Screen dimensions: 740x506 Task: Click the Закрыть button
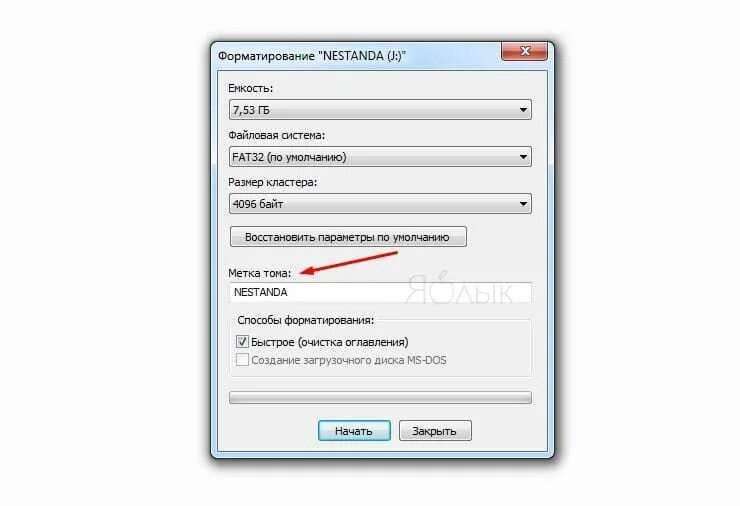click(x=435, y=430)
